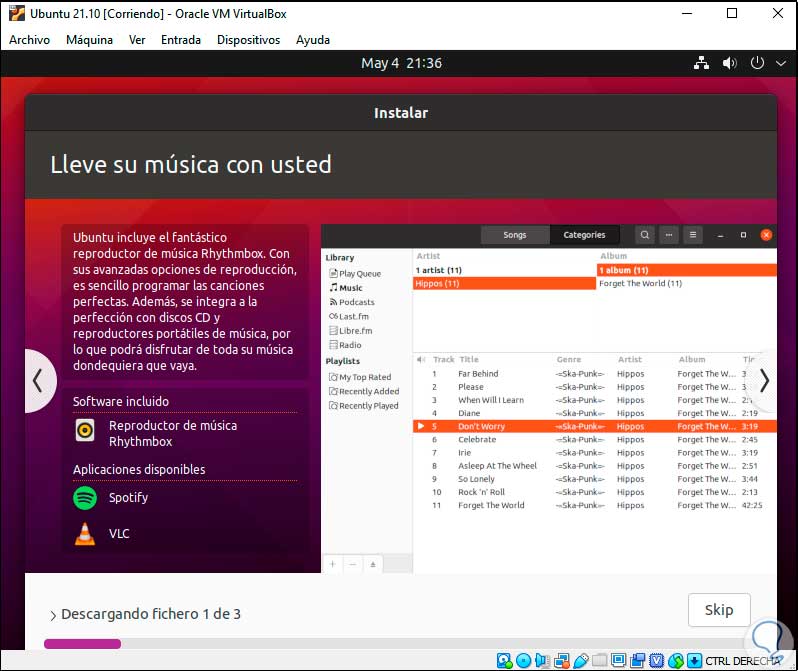Open the Ayuda menu
This screenshot has width=798, height=671.
click(x=312, y=40)
